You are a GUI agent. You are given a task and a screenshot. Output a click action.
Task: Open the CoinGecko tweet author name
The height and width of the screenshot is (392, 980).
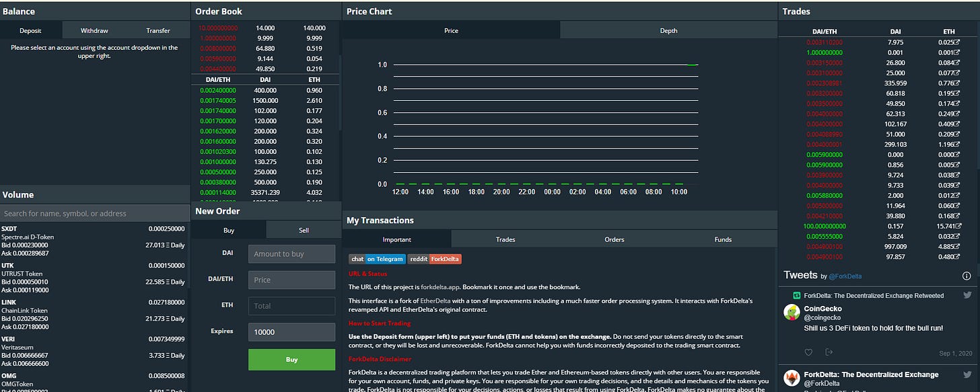[x=823, y=309]
